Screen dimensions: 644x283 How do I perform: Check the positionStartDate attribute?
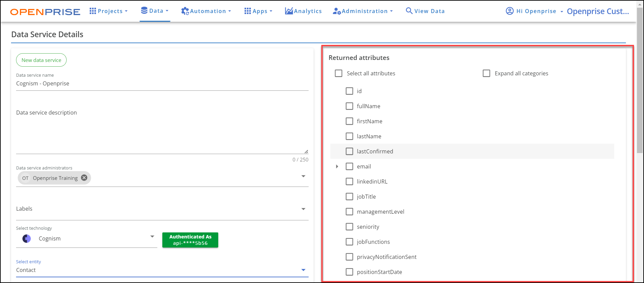coord(349,272)
